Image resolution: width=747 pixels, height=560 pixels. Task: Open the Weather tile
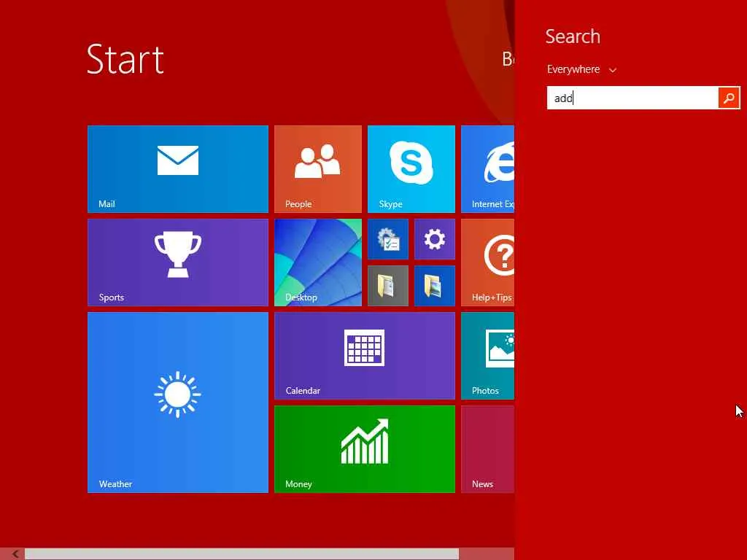pos(178,402)
